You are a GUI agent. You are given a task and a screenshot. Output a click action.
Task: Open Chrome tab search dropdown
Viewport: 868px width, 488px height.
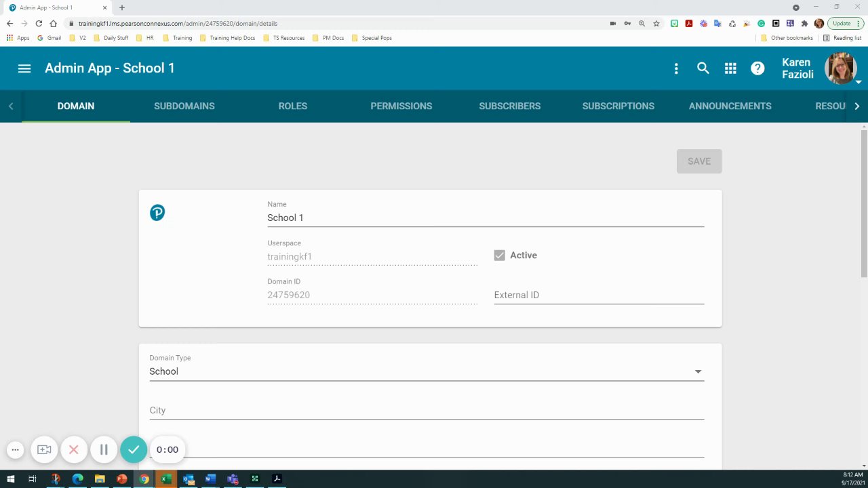tap(796, 7)
